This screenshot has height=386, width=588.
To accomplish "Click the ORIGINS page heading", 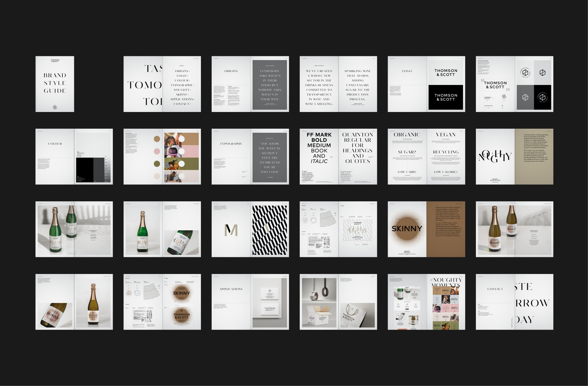I will pyautogui.click(x=231, y=71).
